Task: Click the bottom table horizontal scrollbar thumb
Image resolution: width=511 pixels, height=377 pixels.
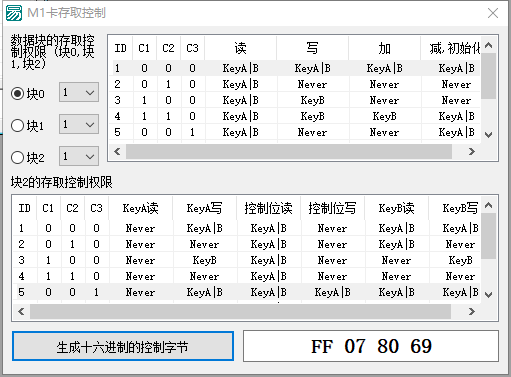Action: tap(240, 312)
